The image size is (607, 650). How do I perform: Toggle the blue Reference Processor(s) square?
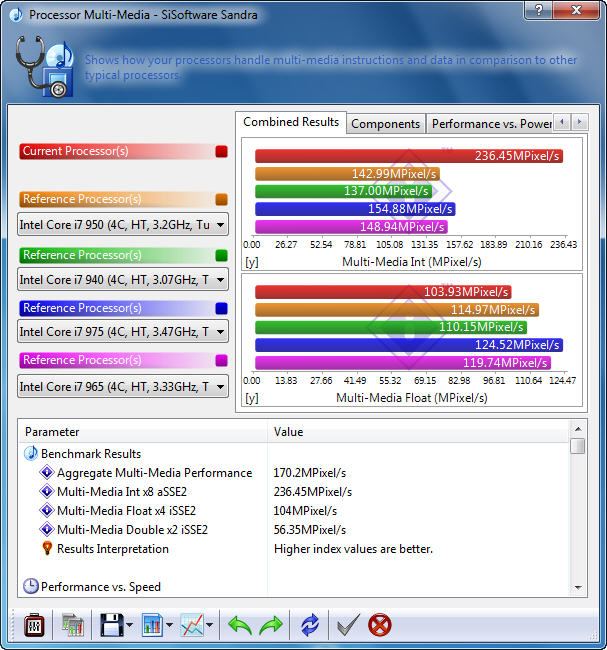pyautogui.click(x=221, y=308)
